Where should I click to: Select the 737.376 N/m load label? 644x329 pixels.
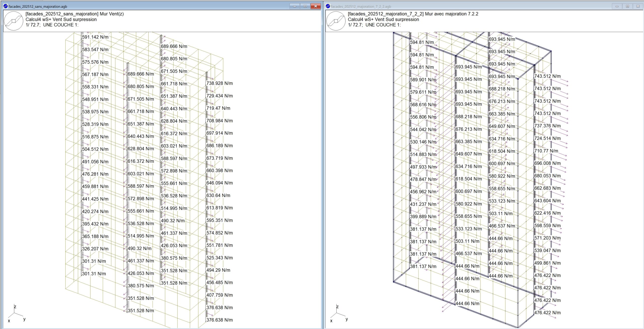547,126
